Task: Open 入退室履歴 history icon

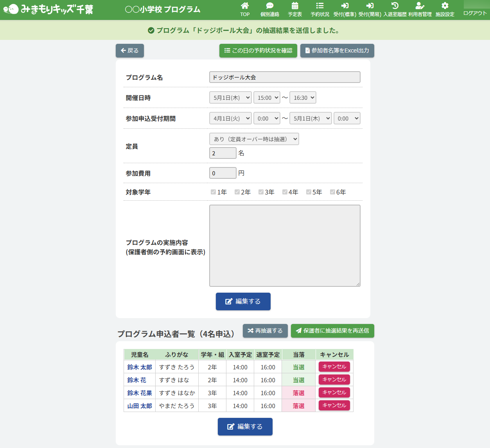Action: [395, 6]
